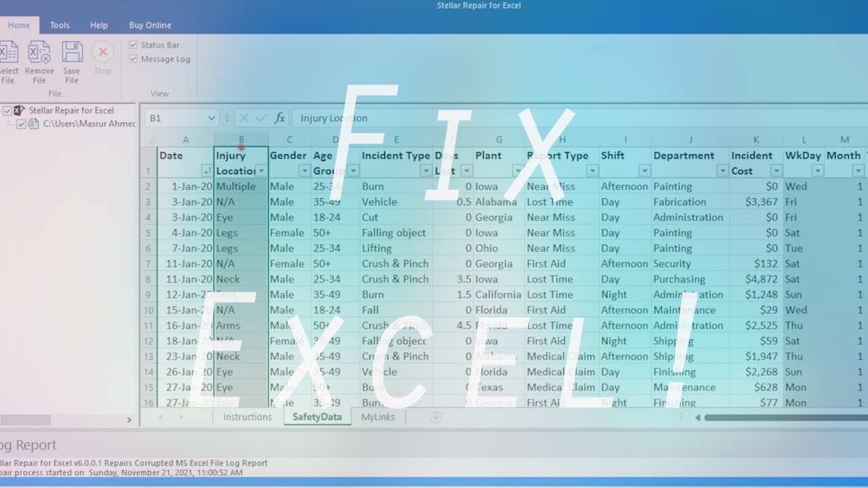This screenshot has height=488, width=868.
Task: Click the Ohio plant cell
Action: (498, 248)
